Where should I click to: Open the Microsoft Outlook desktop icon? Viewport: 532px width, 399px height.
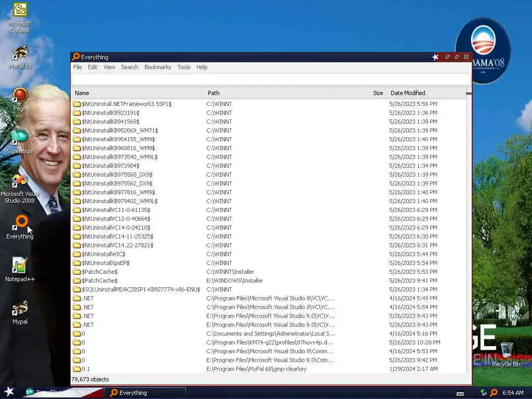pyautogui.click(x=20, y=18)
